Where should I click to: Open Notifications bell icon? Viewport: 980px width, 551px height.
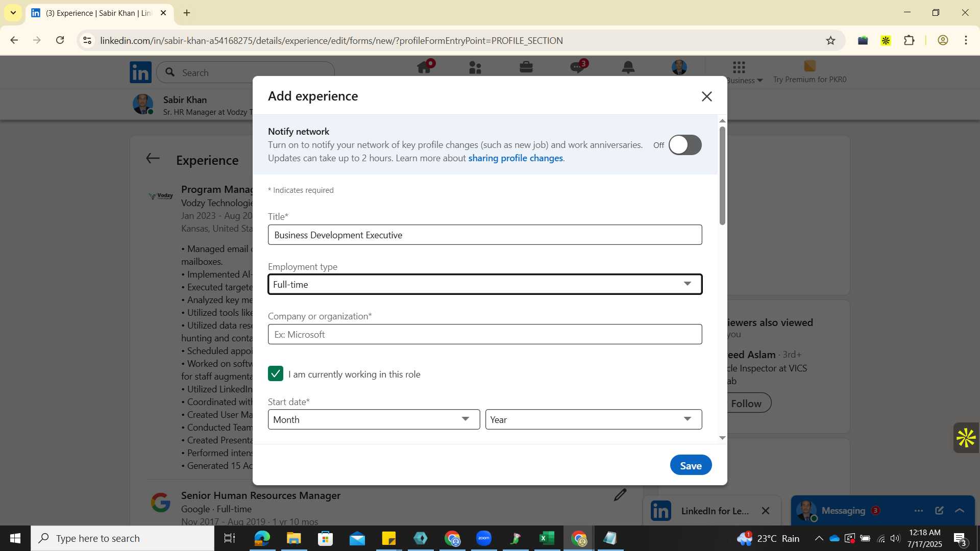click(x=628, y=67)
